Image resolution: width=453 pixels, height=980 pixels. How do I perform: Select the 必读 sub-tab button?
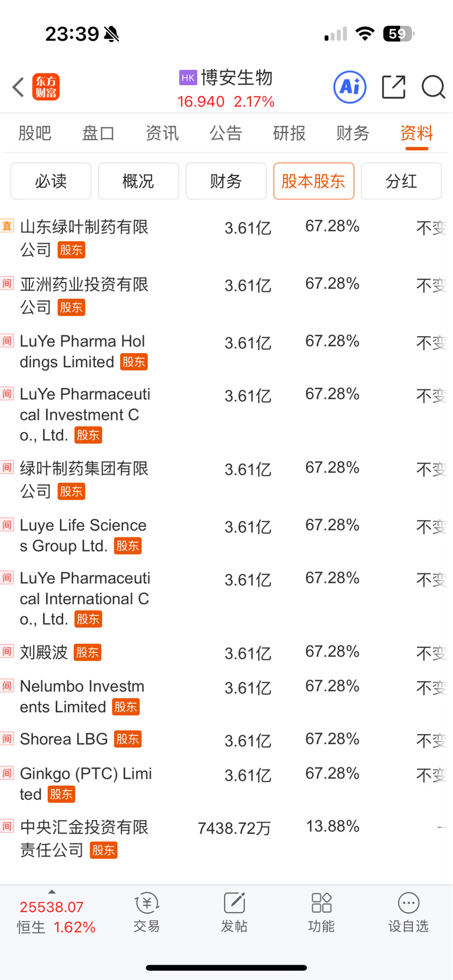(x=51, y=181)
